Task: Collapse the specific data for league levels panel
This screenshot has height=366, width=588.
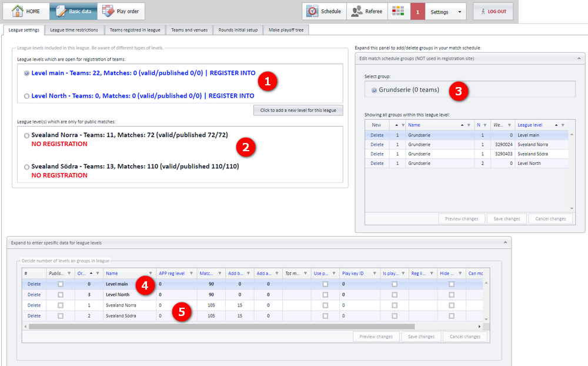Action: [x=505, y=242]
